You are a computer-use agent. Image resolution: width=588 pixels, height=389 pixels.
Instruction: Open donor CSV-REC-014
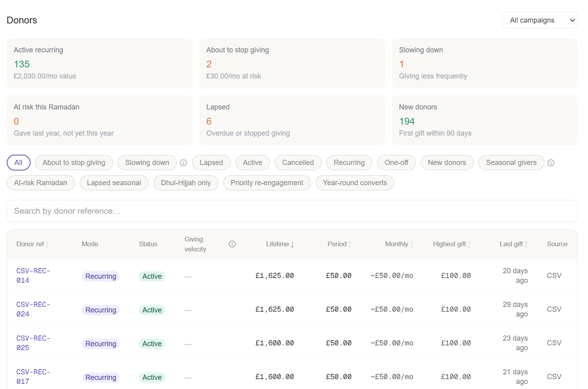(x=33, y=276)
